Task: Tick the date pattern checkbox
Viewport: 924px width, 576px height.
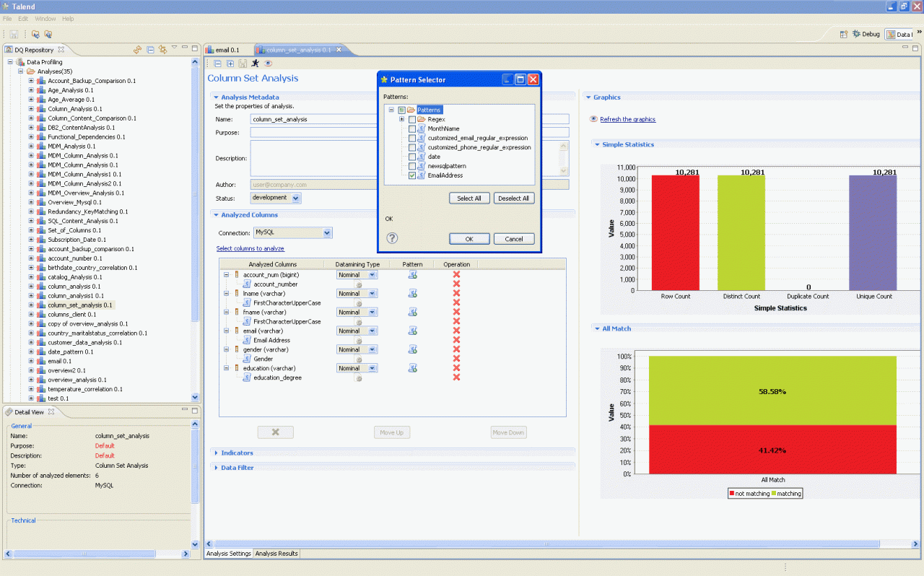Action: [x=412, y=157]
